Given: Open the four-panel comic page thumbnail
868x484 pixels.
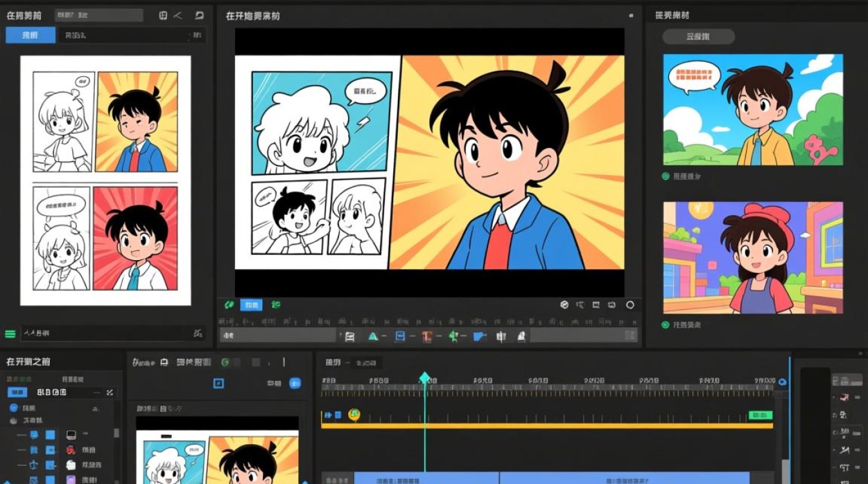Looking at the screenshot, I should click(105, 181).
